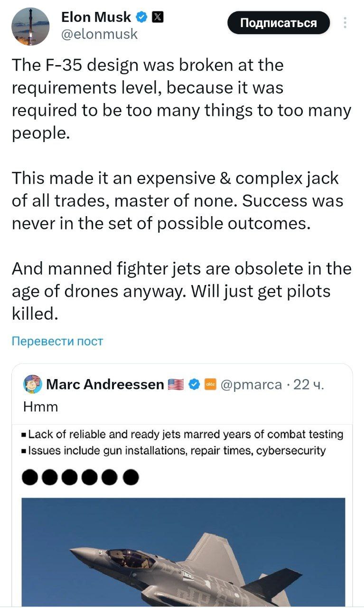Click the X affiliation badge beside Elon Musk
Screen dimensions: 364x608
pyautogui.click(x=158, y=18)
